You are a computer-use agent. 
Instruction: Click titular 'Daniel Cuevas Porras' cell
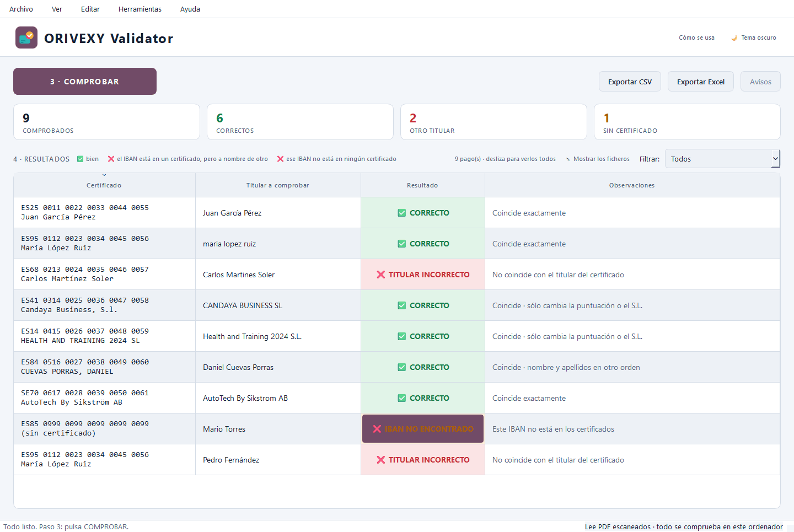[x=278, y=367]
